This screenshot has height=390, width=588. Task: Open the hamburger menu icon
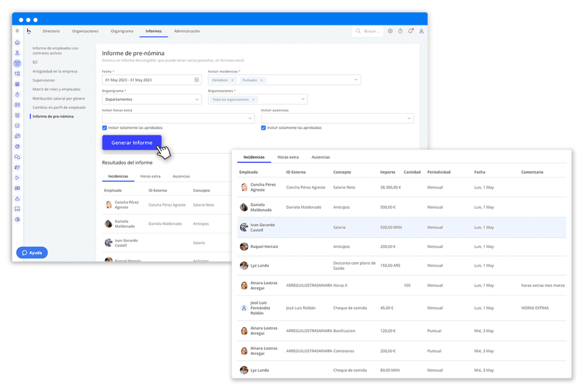coord(17,31)
